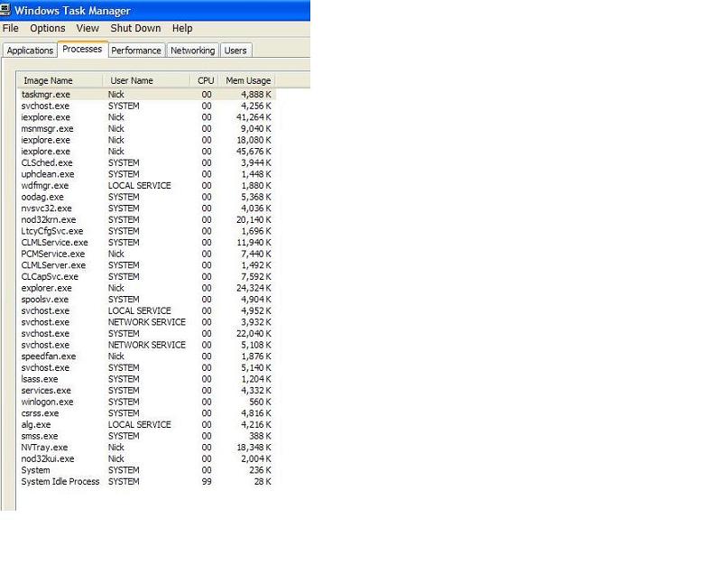Select the iexplore.exe row using 41,264 K
The height and width of the screenshot is (583, 728).
[x=147, y=117]
